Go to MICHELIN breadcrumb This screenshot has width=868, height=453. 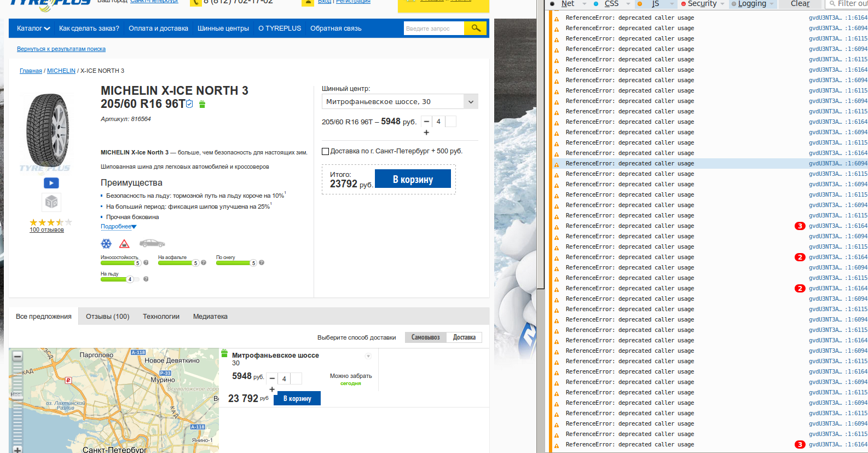tap(61, 71)
